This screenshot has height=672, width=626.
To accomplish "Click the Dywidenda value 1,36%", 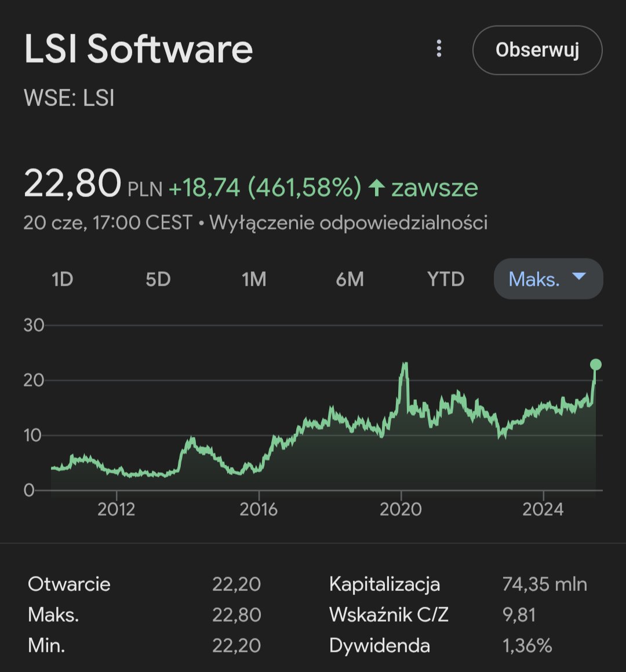I will click(527, 645).
